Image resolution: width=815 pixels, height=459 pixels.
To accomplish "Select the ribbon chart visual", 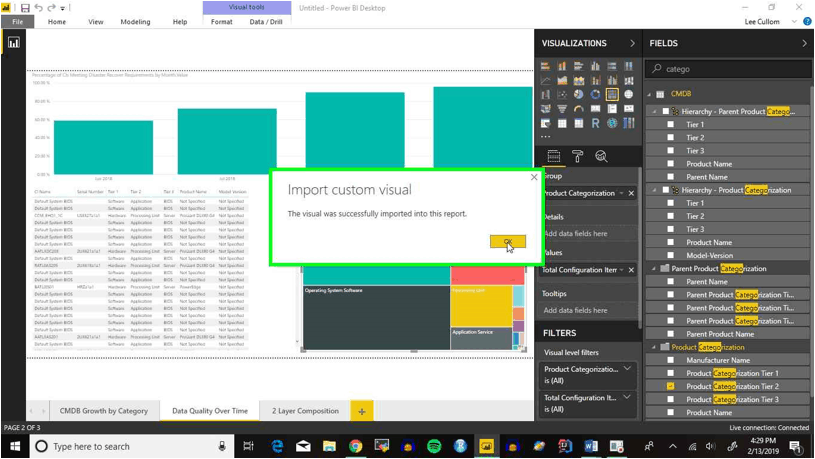I will coord(628,81).
